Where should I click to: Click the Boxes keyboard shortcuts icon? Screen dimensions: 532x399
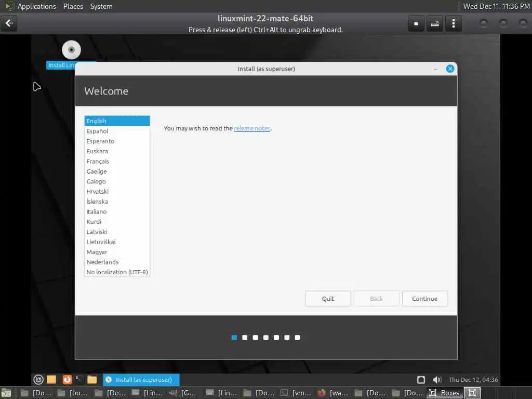point(435,23)
